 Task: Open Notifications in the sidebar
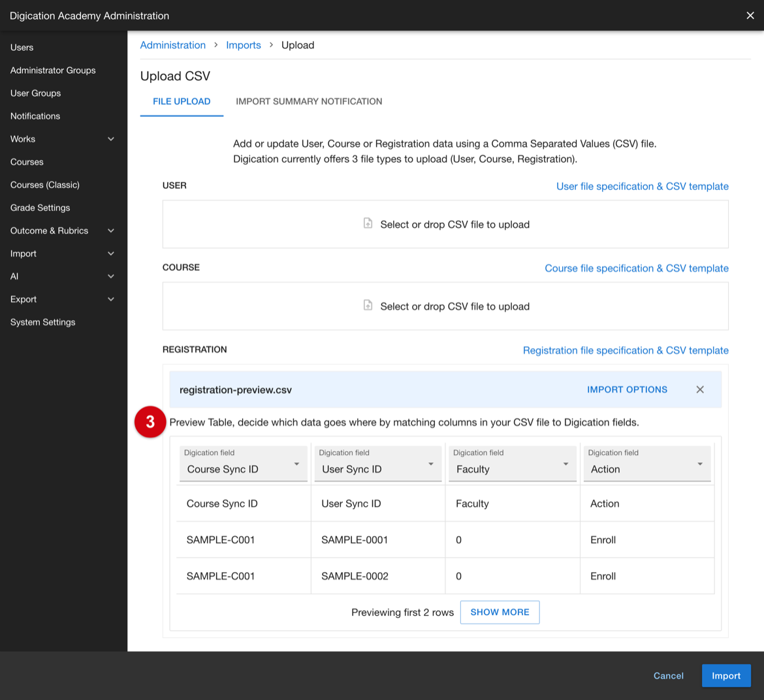(x=35, y=116)
